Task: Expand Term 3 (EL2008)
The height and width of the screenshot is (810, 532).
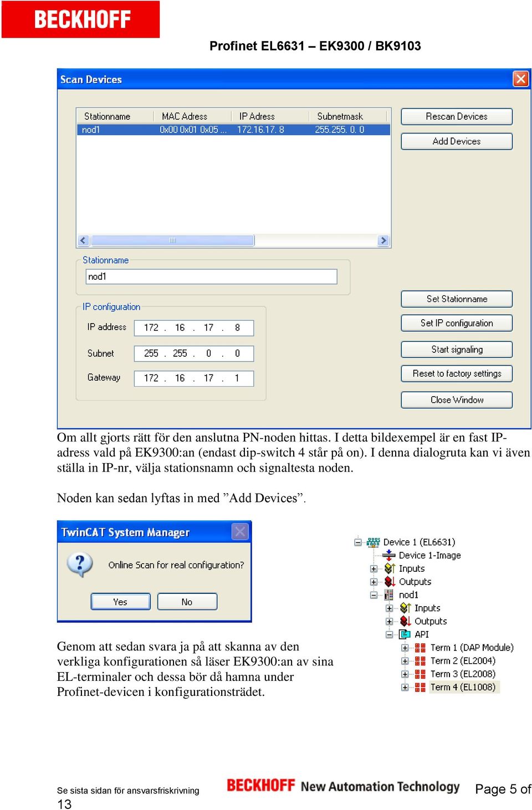Action: pyautogui.click(x=405, y=674)
